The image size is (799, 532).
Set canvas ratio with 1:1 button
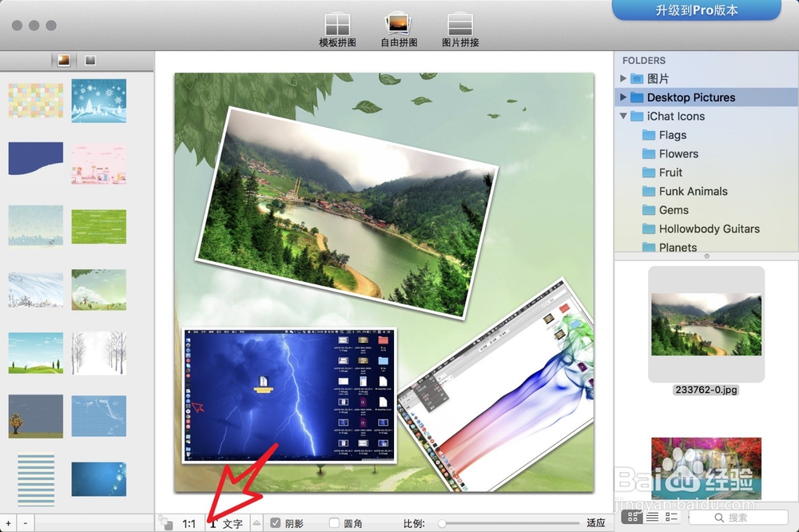[189, 523]
